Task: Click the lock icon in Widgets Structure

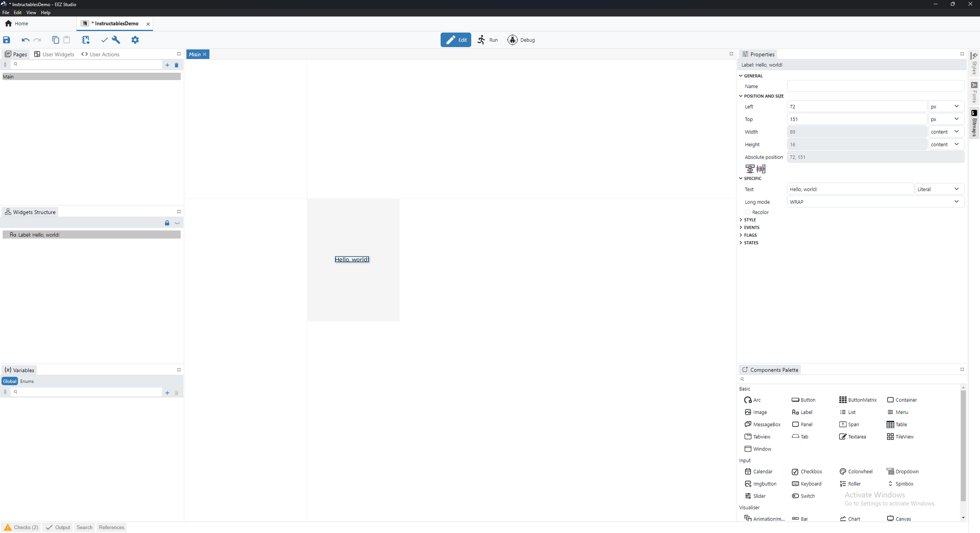Action: [x=167, y=223]
